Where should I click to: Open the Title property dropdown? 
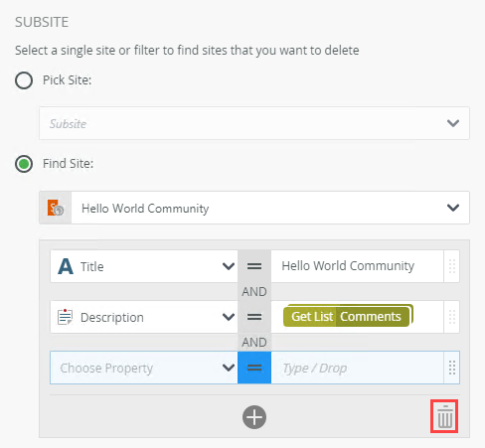[144, 266]
